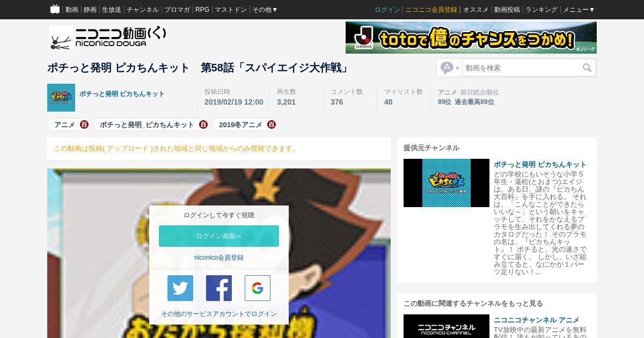Click the ポチっと発明_ピカちんキット tag
Viewport: 644px width, 338px height.
pyautogui.click(x=147, y=124)
